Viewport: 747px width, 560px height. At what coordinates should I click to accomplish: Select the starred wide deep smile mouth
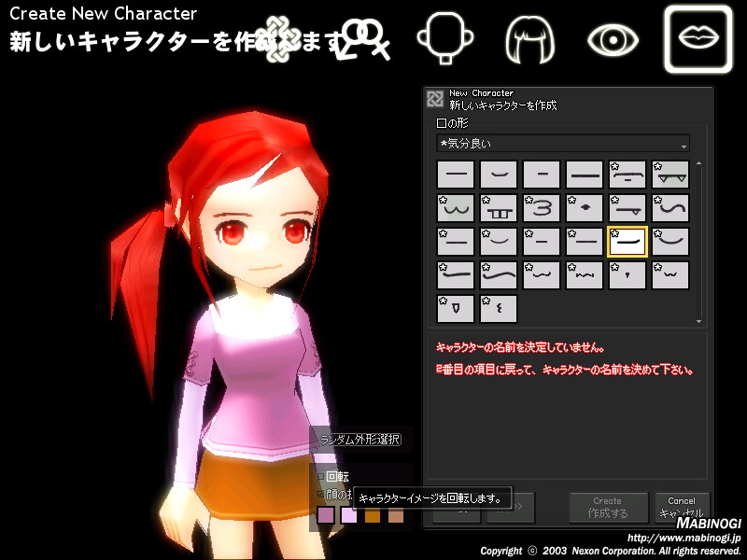tap(670, 242)
